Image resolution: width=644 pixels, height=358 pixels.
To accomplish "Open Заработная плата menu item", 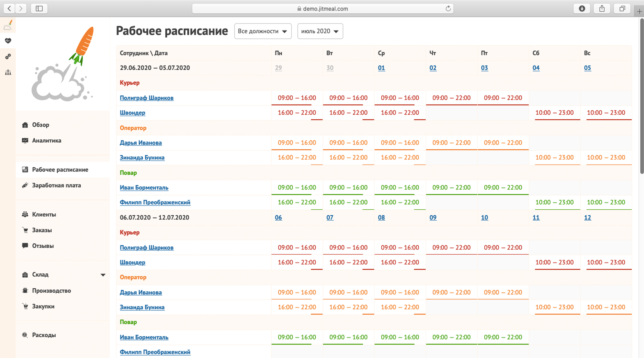I will 56,185.
